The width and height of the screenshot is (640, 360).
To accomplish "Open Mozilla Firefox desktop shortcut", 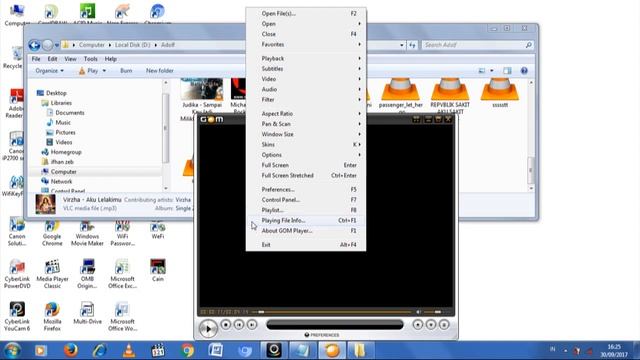I will [x=52, y=316].
